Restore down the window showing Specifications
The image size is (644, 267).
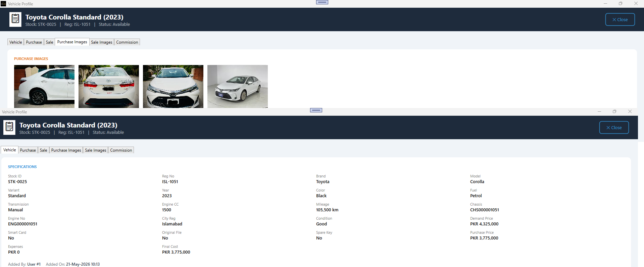click(x=614, y=112)
